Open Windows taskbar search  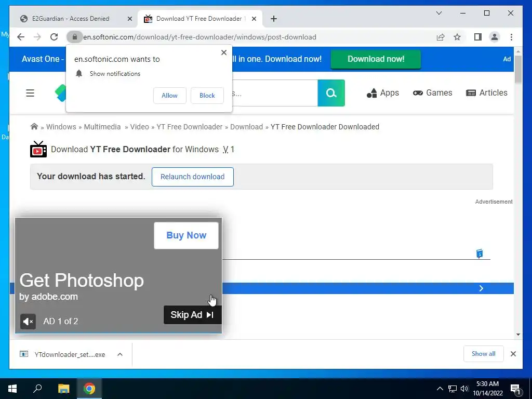37,389
